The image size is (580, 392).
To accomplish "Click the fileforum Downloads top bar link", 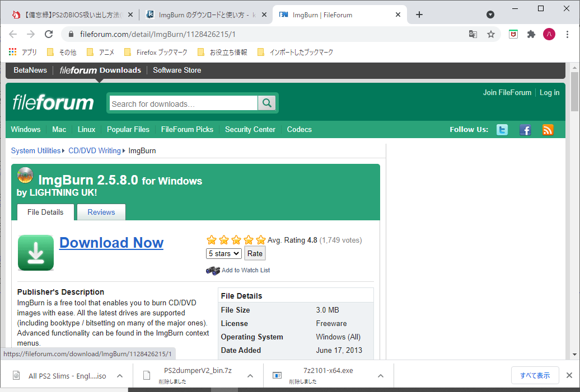I will tap(100, 70).
